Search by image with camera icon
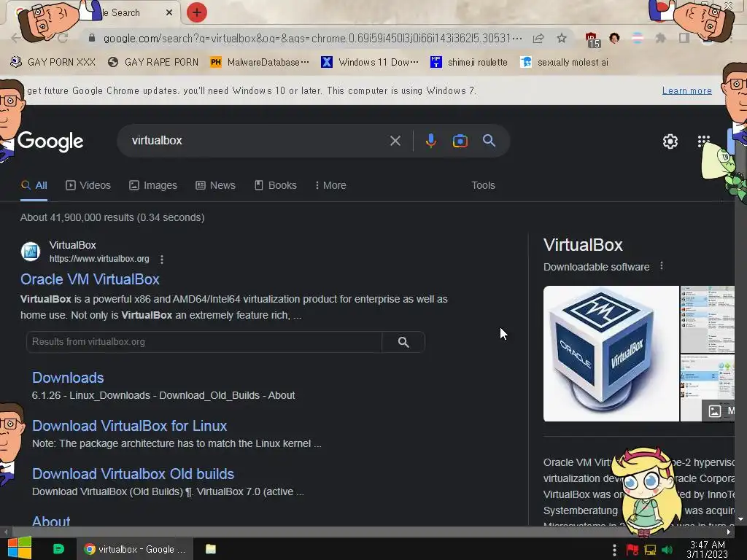Viewport: 747px width, 560px height. coord(460,141)
